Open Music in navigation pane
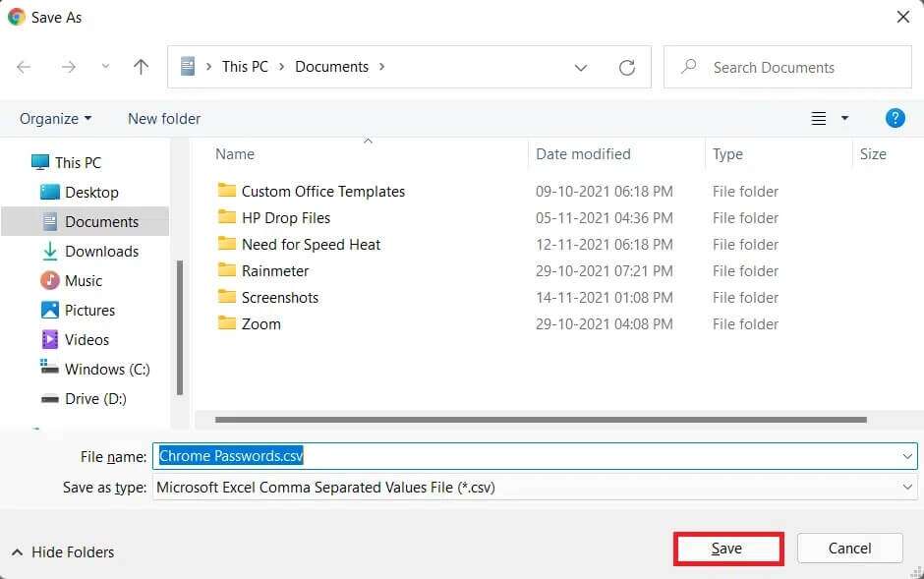The image size is (924, 579). point(84,280)
